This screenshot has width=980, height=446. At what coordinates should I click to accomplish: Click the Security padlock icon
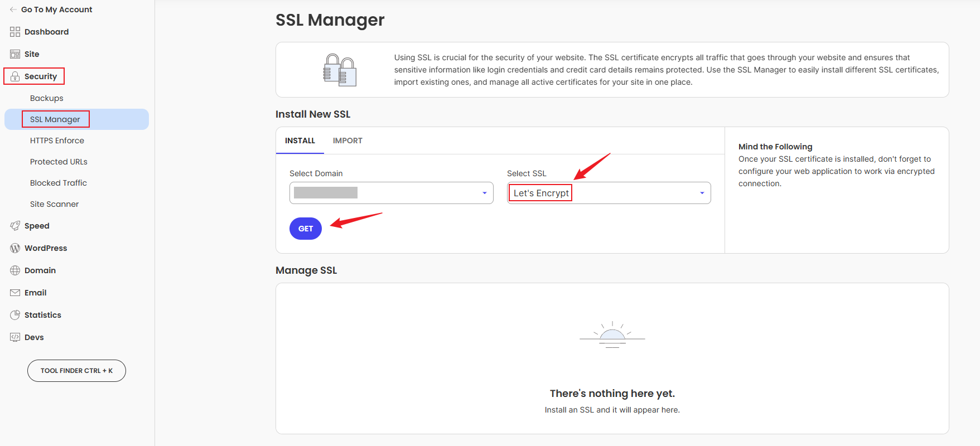point(15,76)
